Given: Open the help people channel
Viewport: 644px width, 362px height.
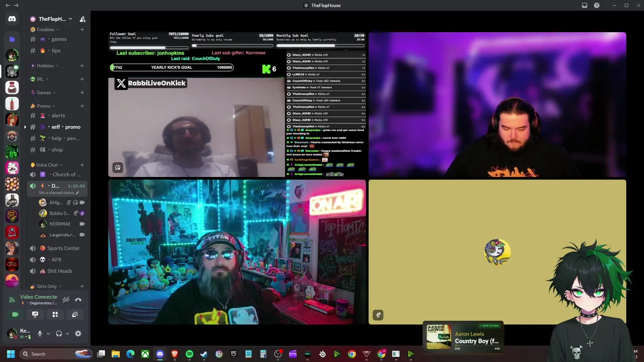Looking at the screenshot, I should 57,138.
